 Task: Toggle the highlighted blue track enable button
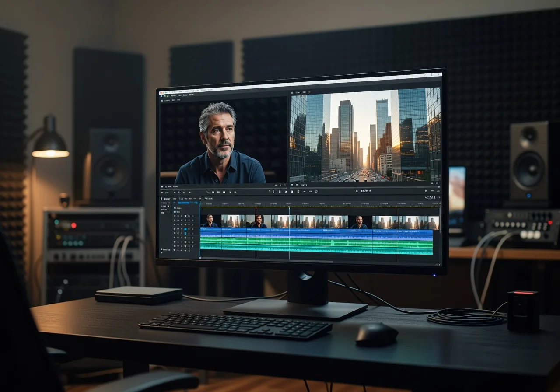[x=185, y=229]
